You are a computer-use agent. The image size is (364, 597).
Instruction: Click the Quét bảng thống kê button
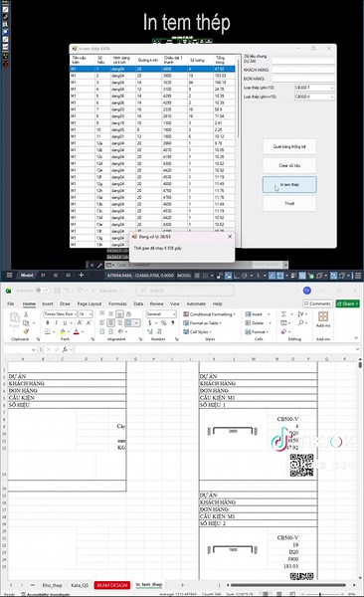(289, 146)
